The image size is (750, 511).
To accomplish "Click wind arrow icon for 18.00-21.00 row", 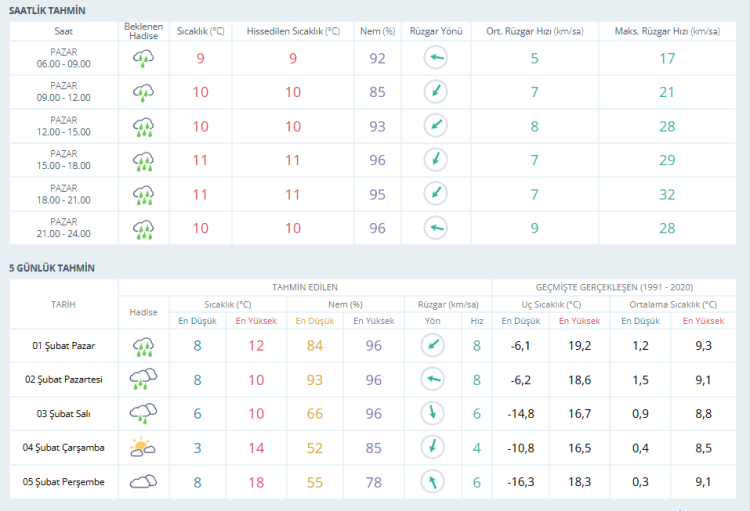I will coord(435,194).
